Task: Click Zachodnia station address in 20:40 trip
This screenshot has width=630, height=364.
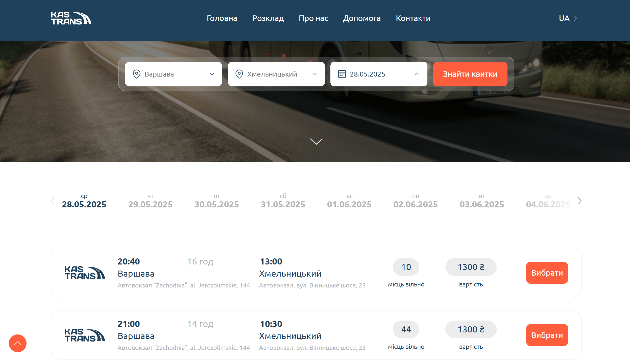Action: [x=184, y=285]
